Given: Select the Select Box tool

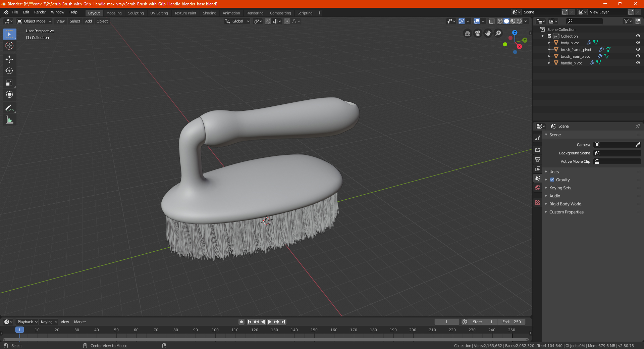Looking at the screenshot, I should coord(9,34).
